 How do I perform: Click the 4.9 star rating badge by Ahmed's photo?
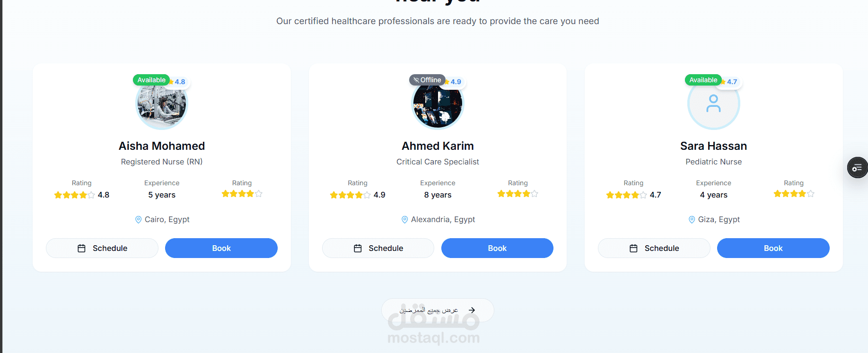tap(454, 82)
